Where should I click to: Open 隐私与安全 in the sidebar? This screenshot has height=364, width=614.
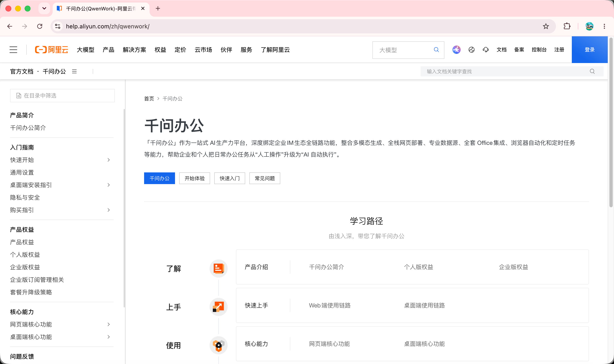click(25, 197)
